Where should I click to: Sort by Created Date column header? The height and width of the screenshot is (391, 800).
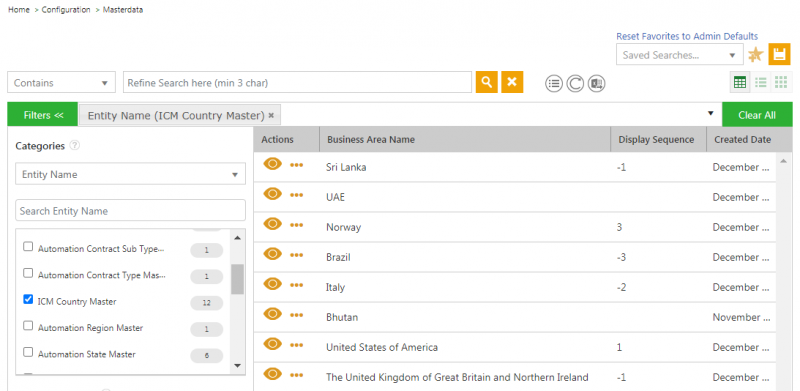coord(742,139)
